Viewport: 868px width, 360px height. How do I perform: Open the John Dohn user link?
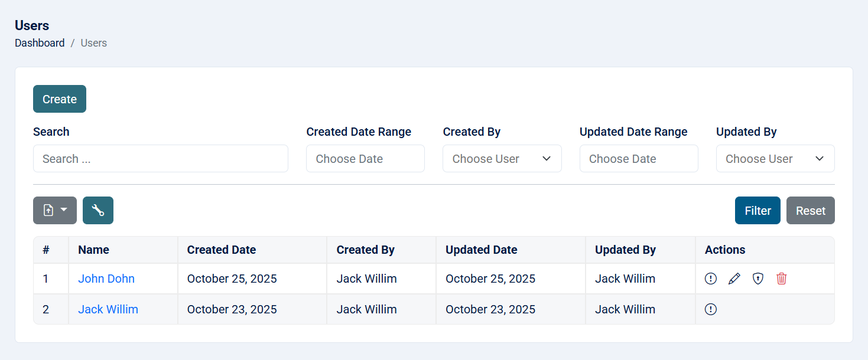(106, 279)
